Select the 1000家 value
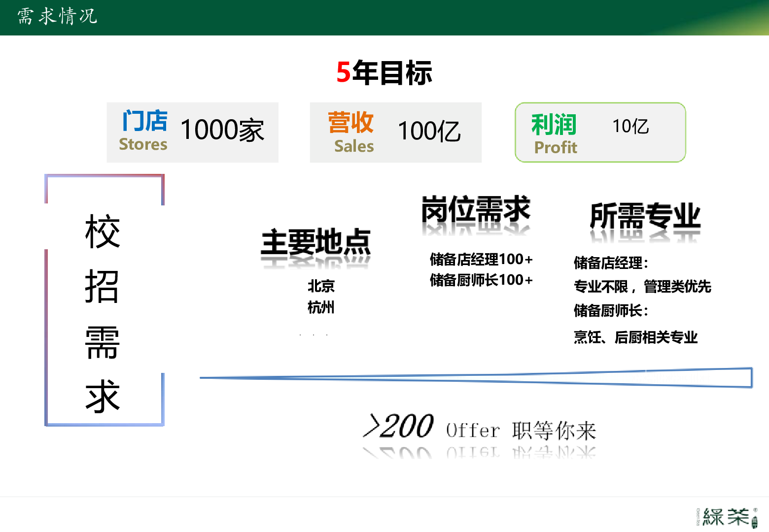 coord(222,131)
